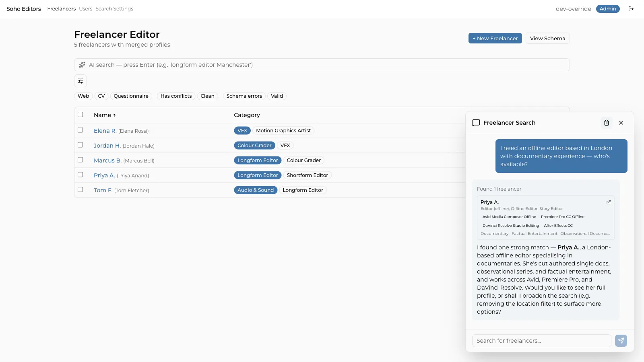Open Tom F. freelancer profile link

click(103, 190)
